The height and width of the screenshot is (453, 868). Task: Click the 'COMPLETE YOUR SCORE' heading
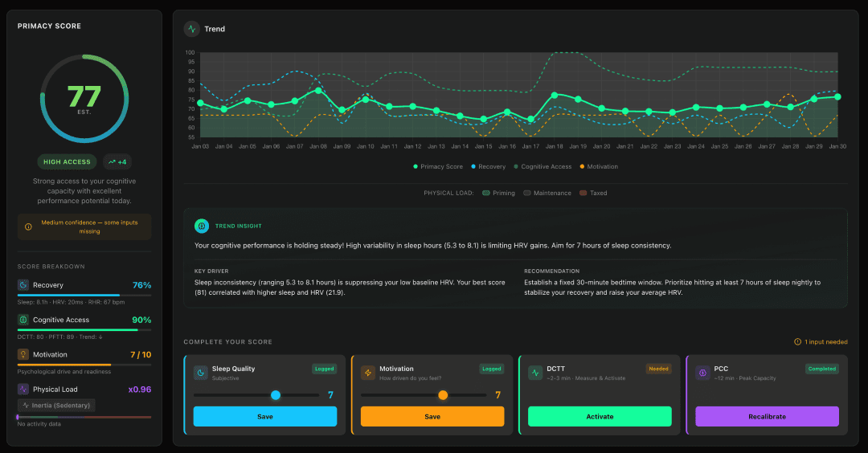click(227, 342)
